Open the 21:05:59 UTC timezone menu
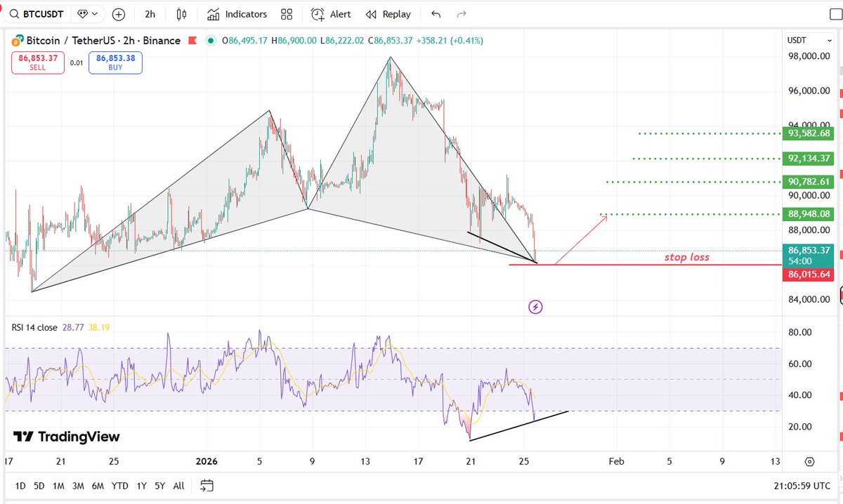Image resolution: width=843 pixels, height=504 pixels. coord(802,485)
